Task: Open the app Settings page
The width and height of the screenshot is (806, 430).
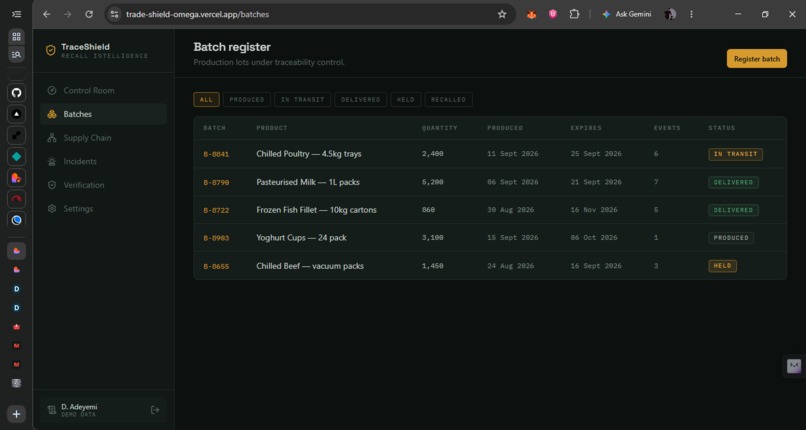Action: (x=103, y=209)
